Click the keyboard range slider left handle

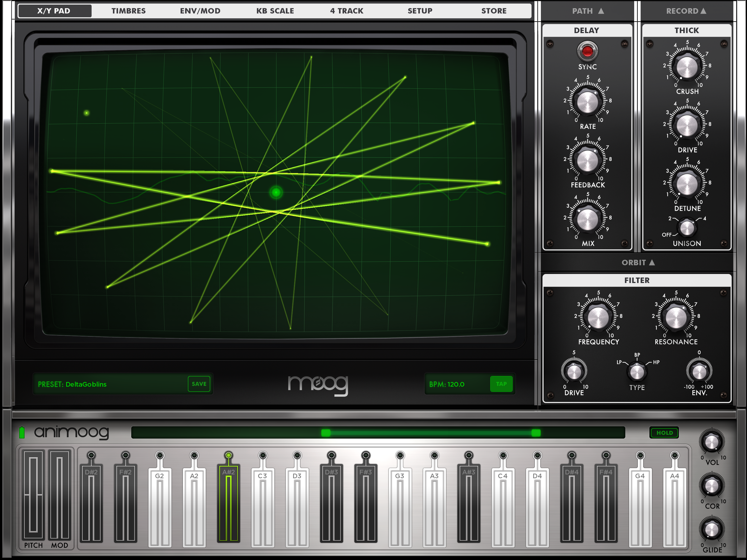click(326, 433)
